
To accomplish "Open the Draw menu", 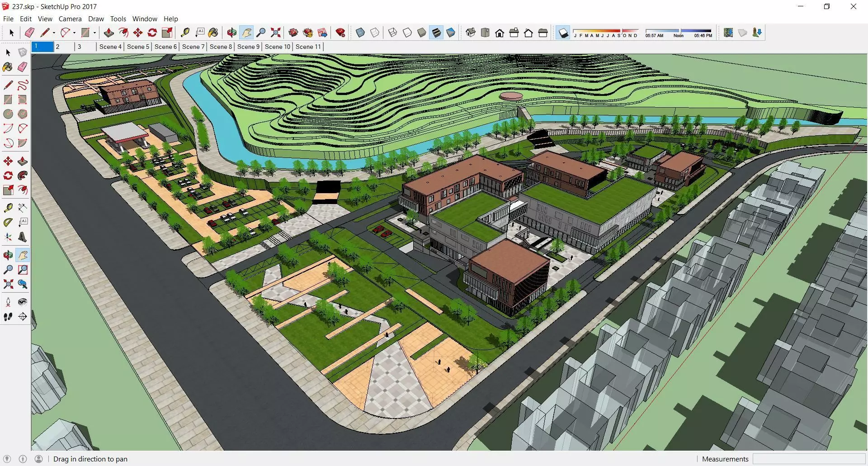I will [96, 19].
